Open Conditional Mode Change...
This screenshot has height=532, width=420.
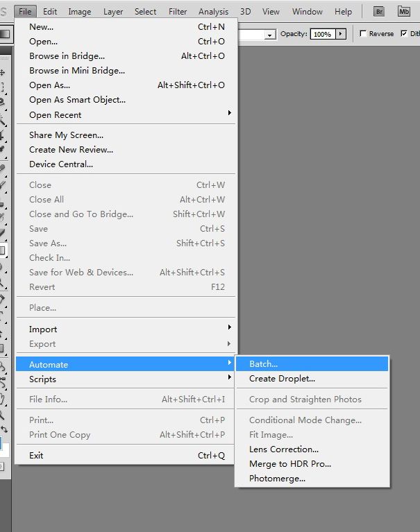(x=312, y=420)
